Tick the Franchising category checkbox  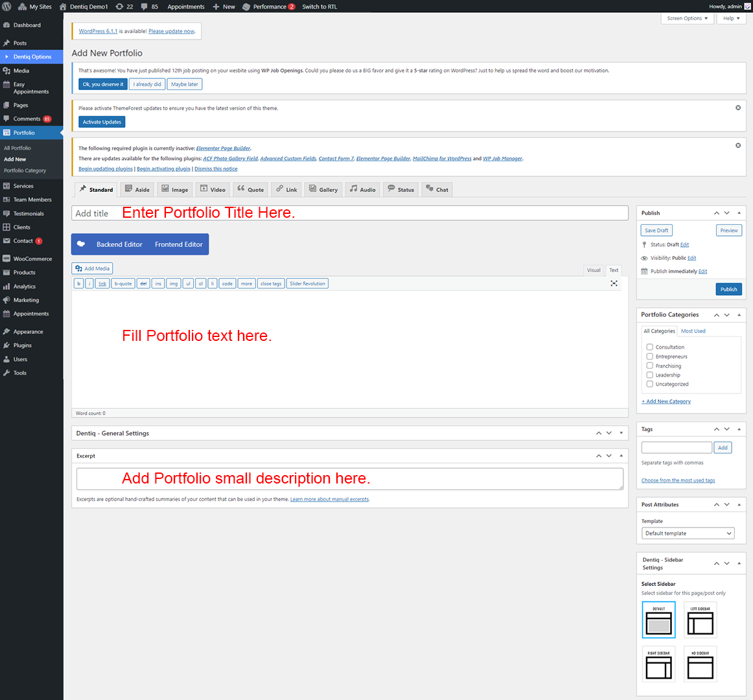[x=649, y=366]
